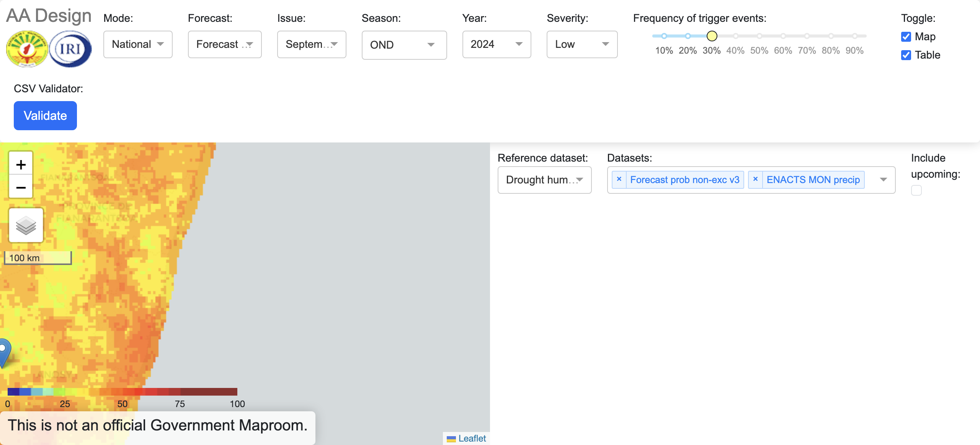Expand the Datasets multi-select arrow

883,180
